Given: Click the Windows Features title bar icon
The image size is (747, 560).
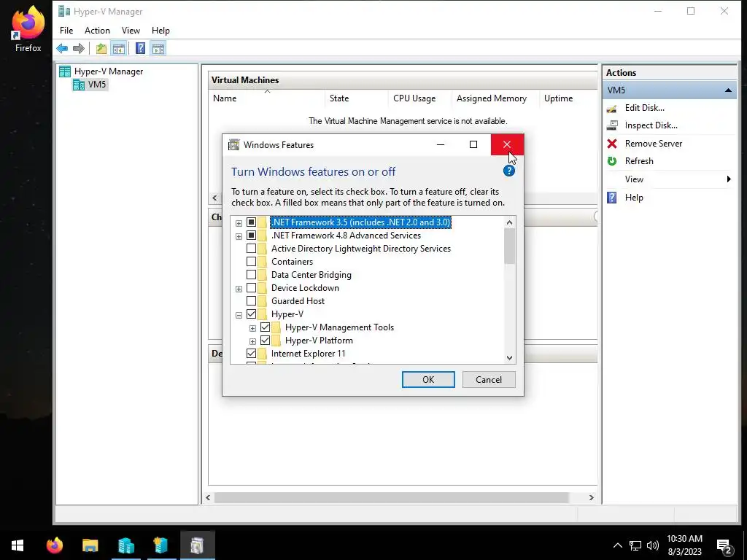Looking at the screenshot, I should click(233, 145).
